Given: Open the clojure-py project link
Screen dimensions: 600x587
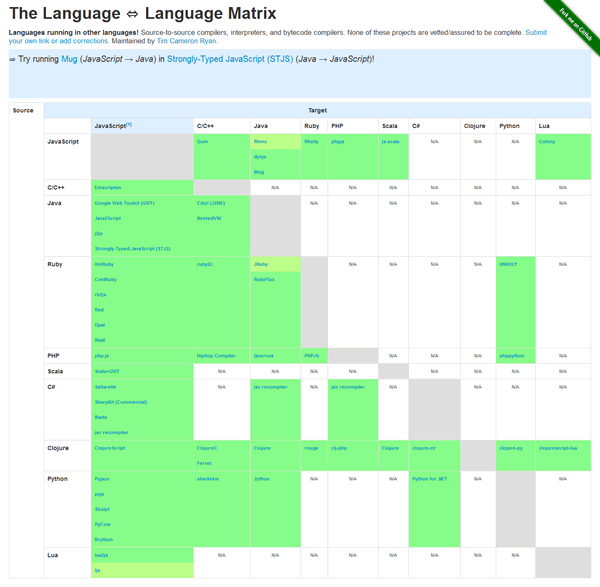Looking at the screenshot, I should tap(511, 448).
